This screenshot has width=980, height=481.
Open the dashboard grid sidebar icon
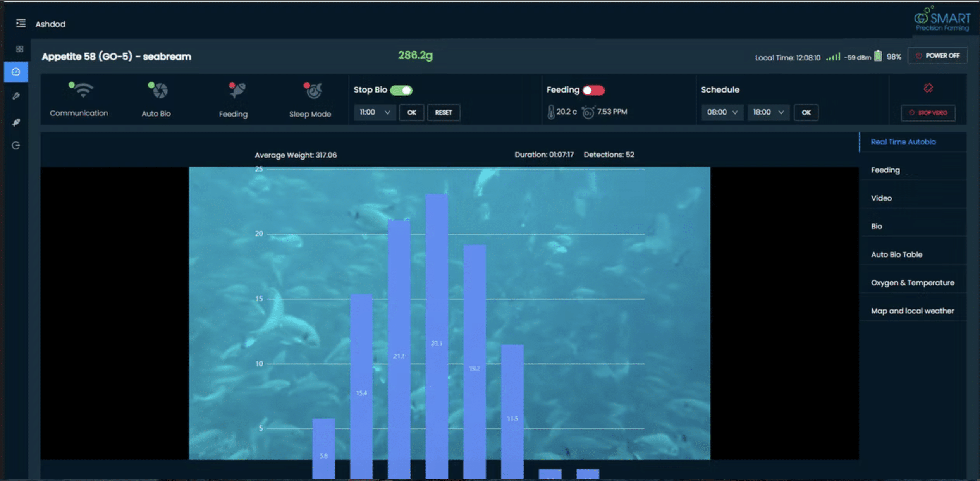(x=19, y=49)
